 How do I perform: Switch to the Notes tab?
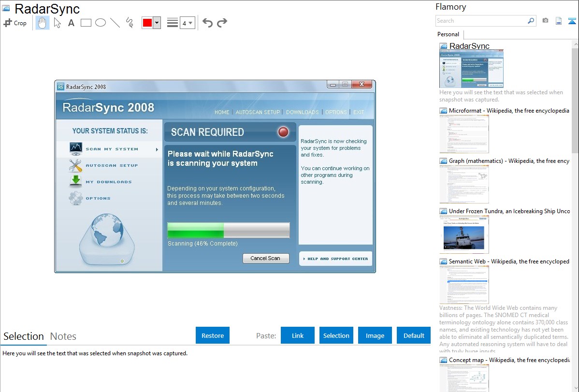point(63,336)
